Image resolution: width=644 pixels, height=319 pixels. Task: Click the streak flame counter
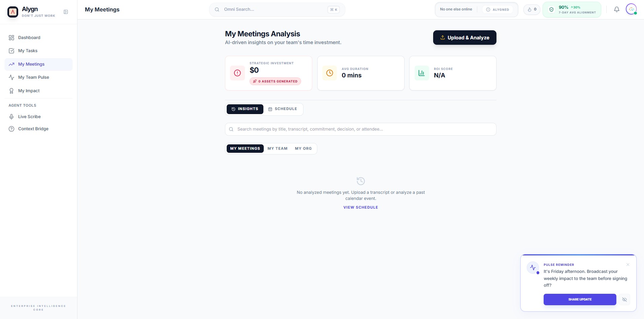532,9
